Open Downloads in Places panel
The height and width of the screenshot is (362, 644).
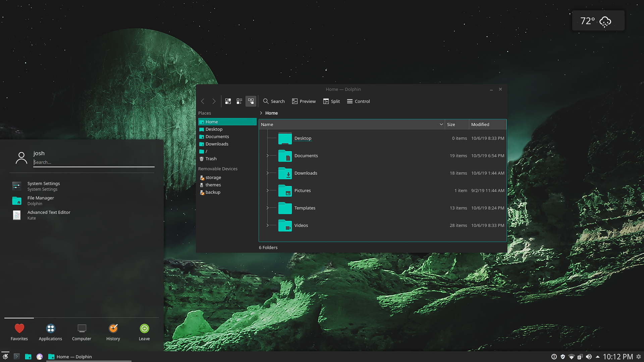pos(227,144)
